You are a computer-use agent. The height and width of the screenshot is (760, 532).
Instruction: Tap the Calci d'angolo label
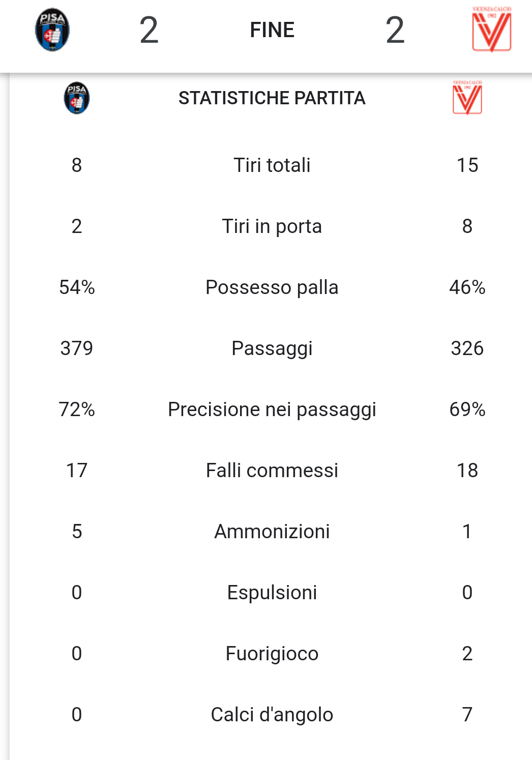(272, 715)
